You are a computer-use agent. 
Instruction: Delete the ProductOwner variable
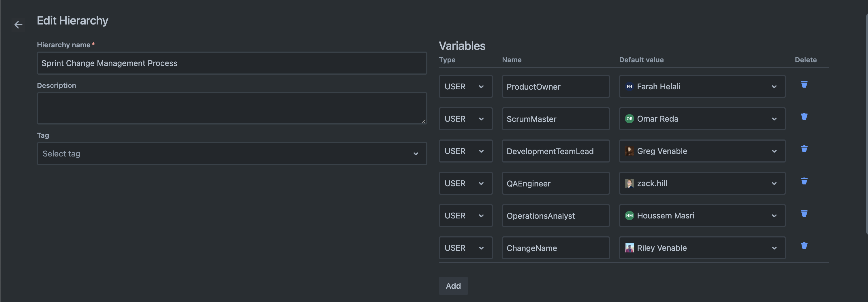point(804,84)
